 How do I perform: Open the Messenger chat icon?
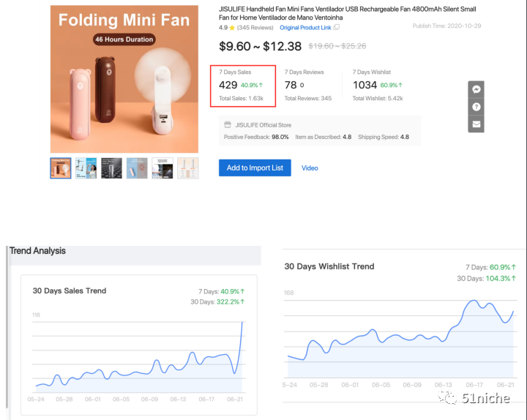(476, 89)
